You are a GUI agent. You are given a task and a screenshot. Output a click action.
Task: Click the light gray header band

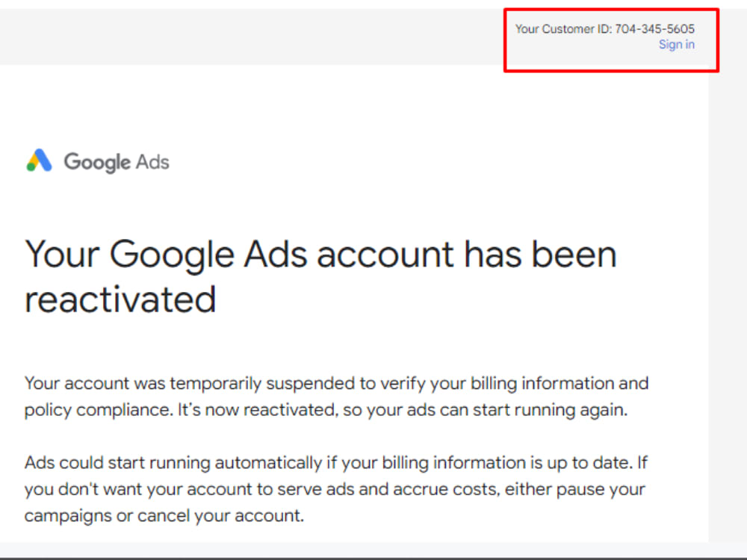coord(261,37)
